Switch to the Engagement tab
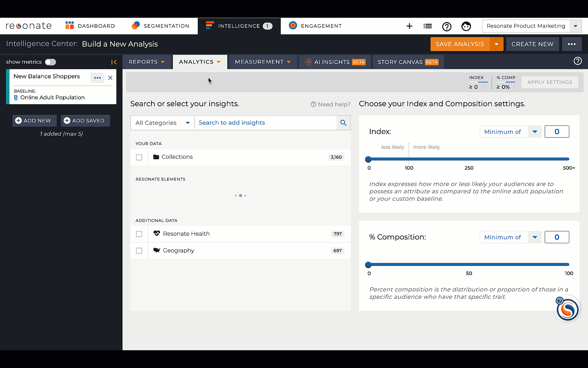 point(315,26)
